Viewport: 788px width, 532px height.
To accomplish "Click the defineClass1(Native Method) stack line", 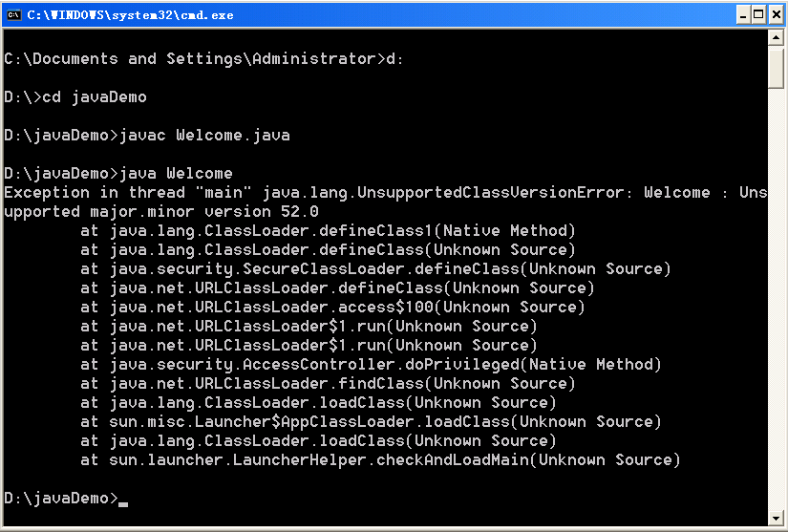I will (x=328, y=230).
